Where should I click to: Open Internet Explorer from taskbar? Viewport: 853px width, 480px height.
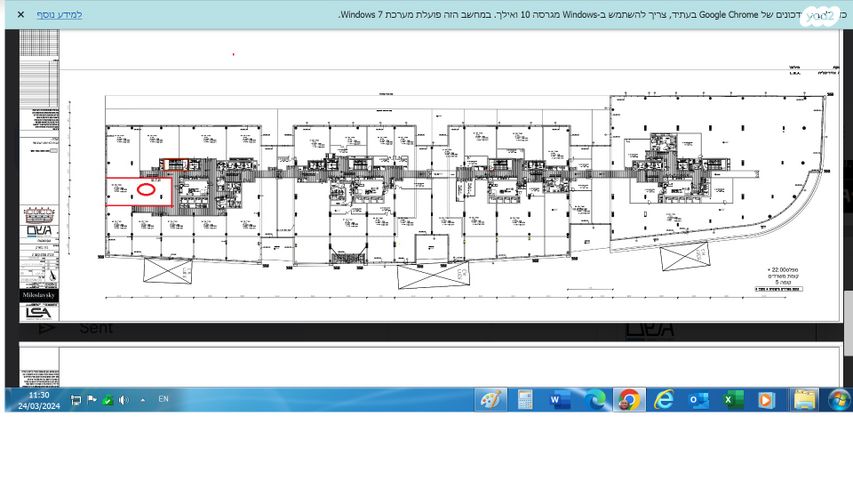point(664,400)
